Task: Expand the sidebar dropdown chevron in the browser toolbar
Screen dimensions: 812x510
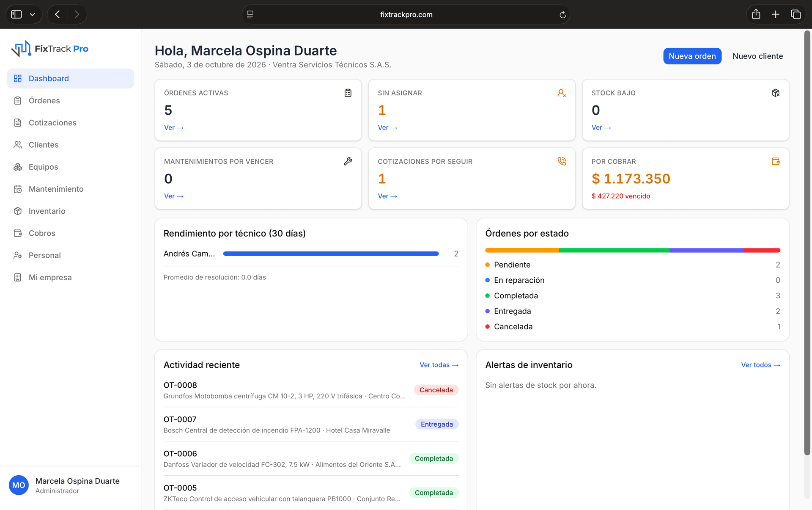Action: [x=32, y=14]
